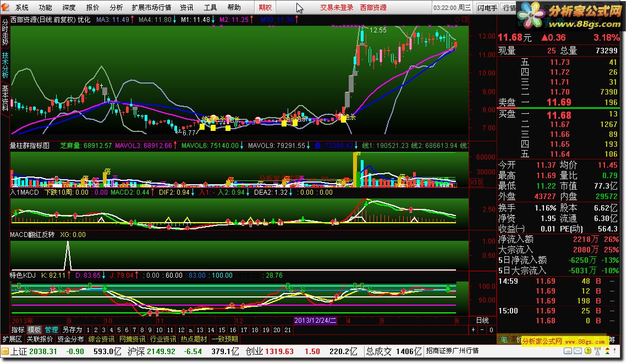Click 招商证券广州行情 server status text

(452, 350)
